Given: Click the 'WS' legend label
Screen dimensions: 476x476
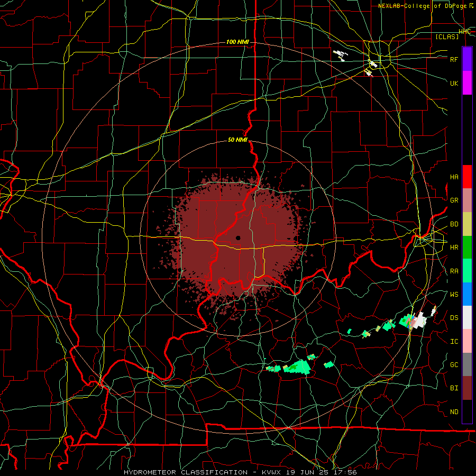Looking at the screenshot, I should pyautogui.click(x=454, y=295).
